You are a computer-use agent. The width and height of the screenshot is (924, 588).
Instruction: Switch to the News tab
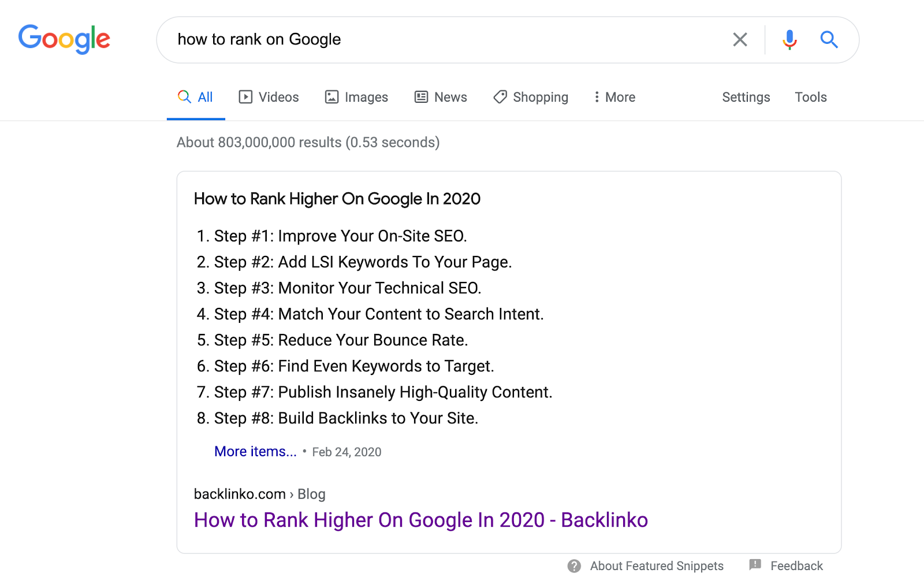click(450, 97)
